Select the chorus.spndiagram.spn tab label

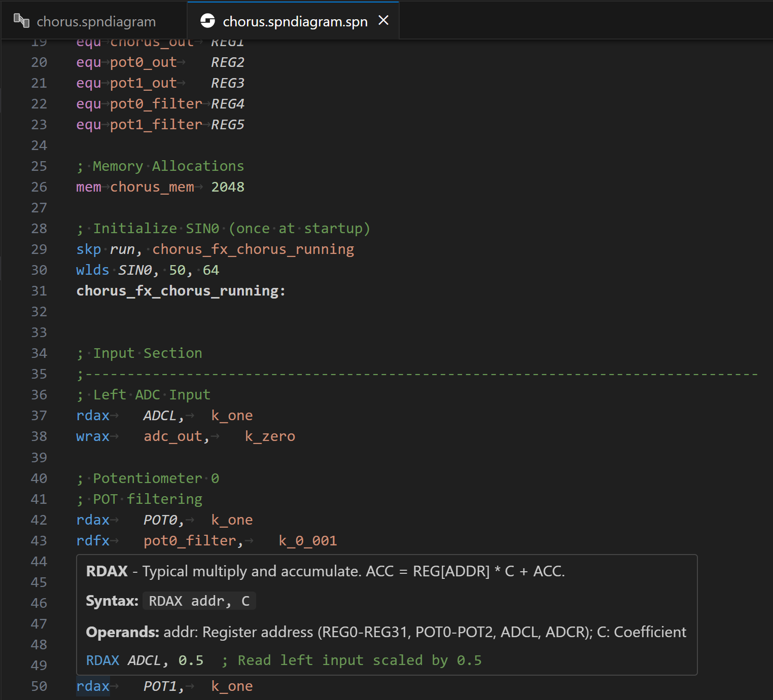pyautogui.click(x=295, y=21)
